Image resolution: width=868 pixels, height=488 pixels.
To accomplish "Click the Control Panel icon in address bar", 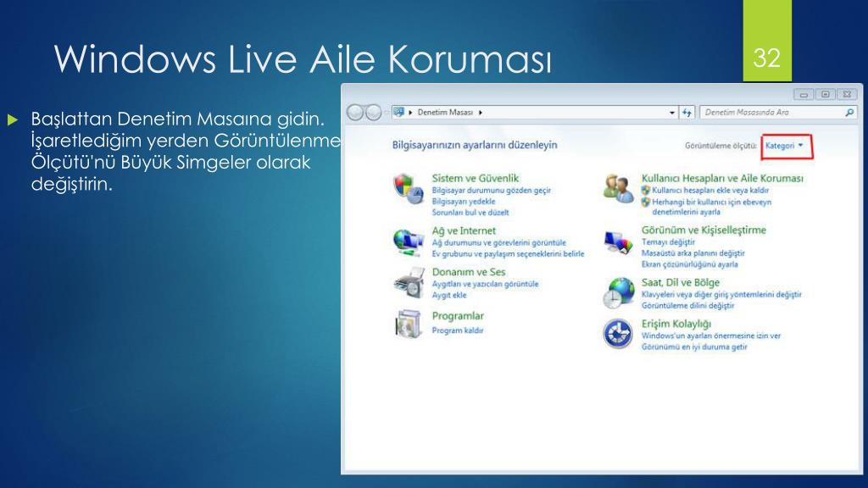I will point(398,112).
